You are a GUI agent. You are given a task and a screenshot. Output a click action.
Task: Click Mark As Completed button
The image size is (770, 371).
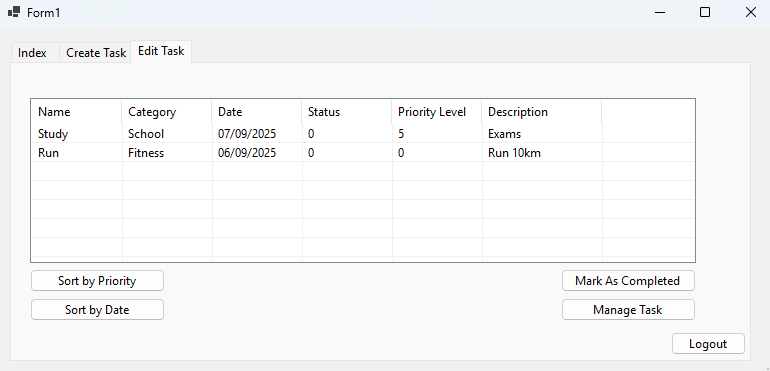coord(628,281)
